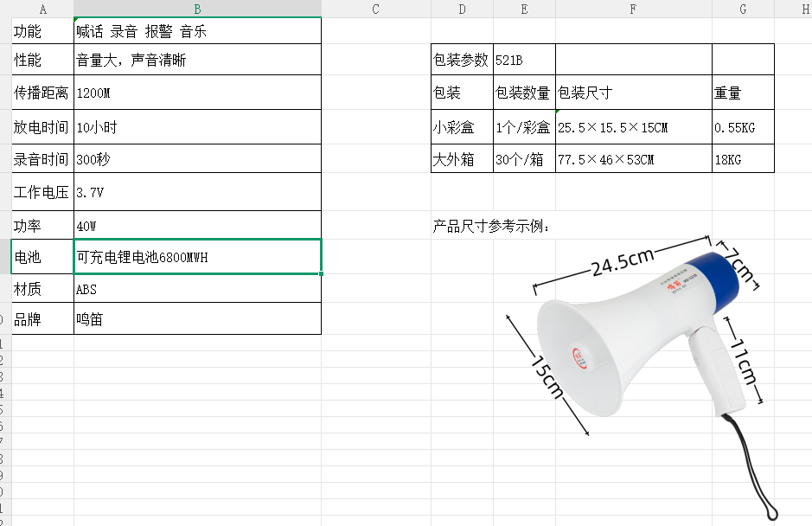Select the megaphone product image
Image resolution: width=812 pixels, height=526 pixels.
click(643, 378)
